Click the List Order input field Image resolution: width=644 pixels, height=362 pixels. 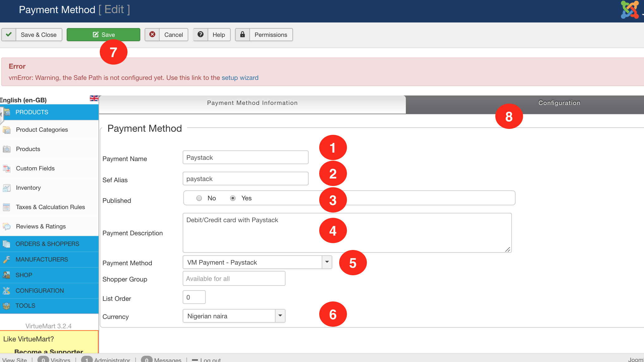[194, 297]
